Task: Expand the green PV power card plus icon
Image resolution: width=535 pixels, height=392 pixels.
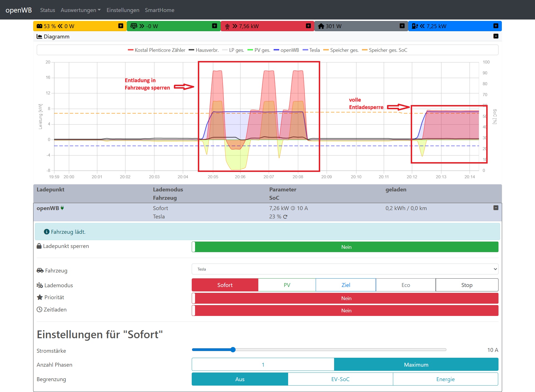Action: click(x=214, y=26)
